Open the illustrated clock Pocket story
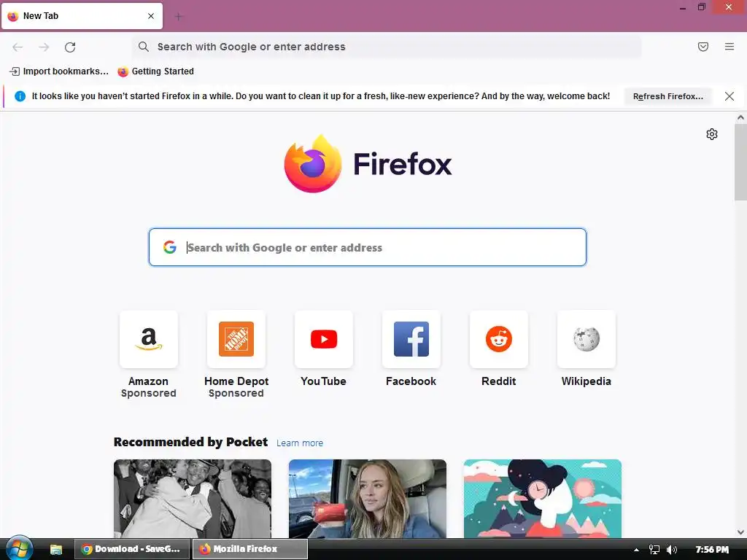The height and width of the screenshot is (560, 747). 543,499
